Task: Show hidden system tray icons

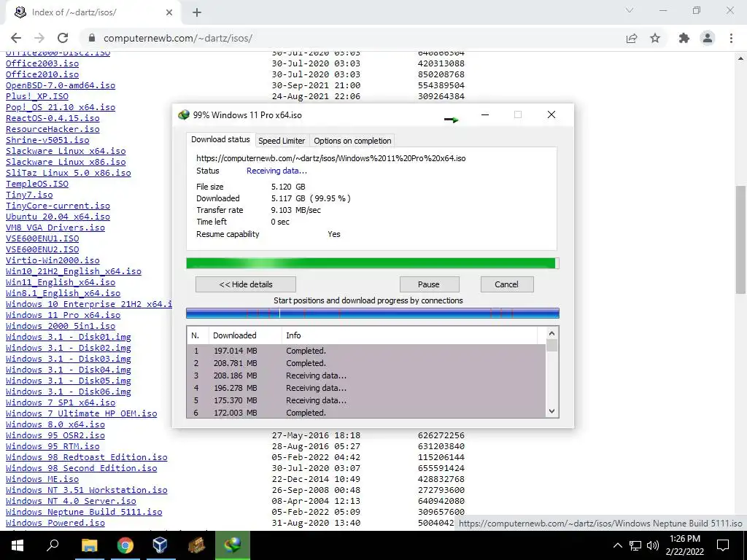Action: pos(617,545)
